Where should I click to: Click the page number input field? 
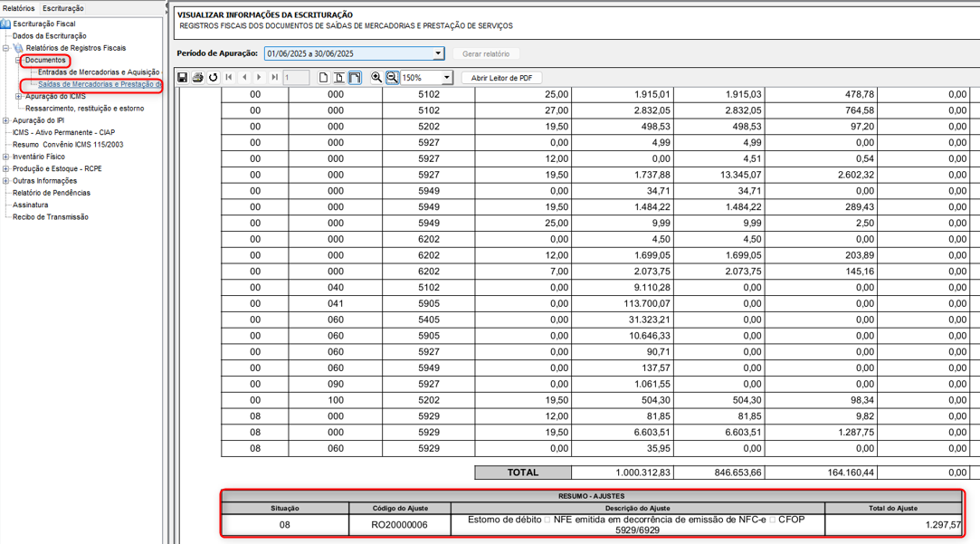click(296, 78)
